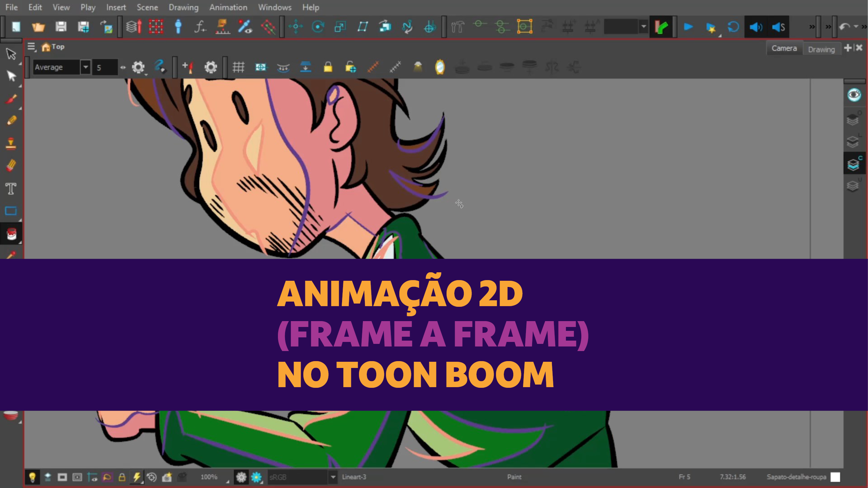Screen dimensions: 868x488
Task: Select the Brush tool
Action: pos(11,99)
